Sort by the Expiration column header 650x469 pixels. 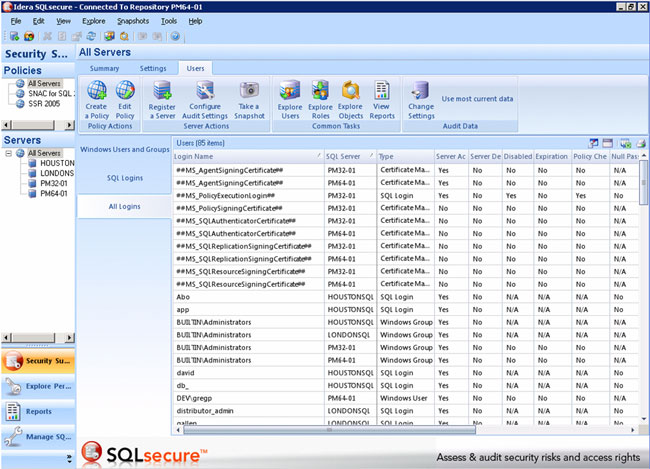click(553, 156)
